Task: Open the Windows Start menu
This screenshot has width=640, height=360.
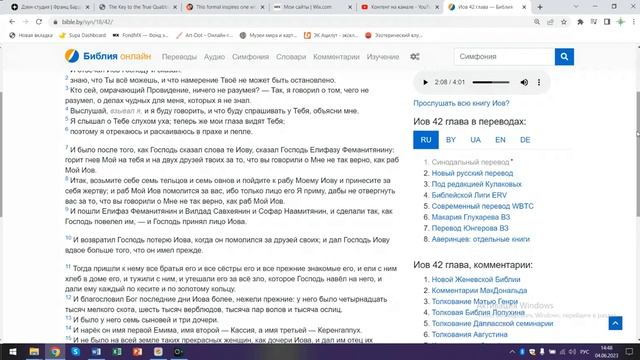Action: [x=13, y=351]
